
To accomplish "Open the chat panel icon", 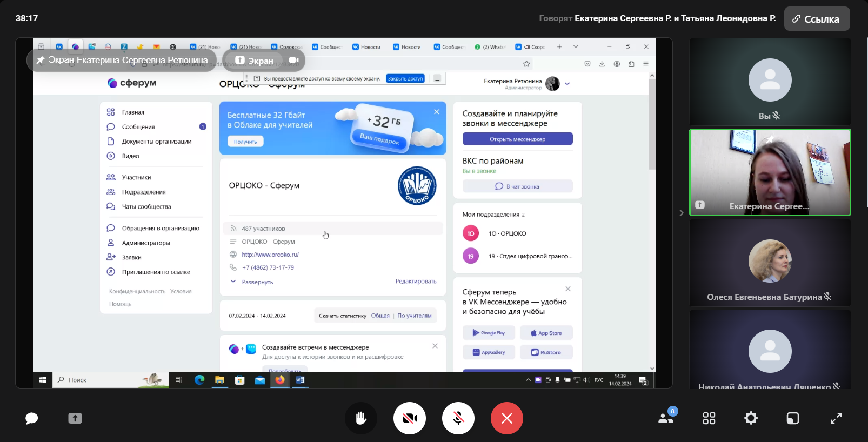I will pyautogui.click(x=32, y=418).
